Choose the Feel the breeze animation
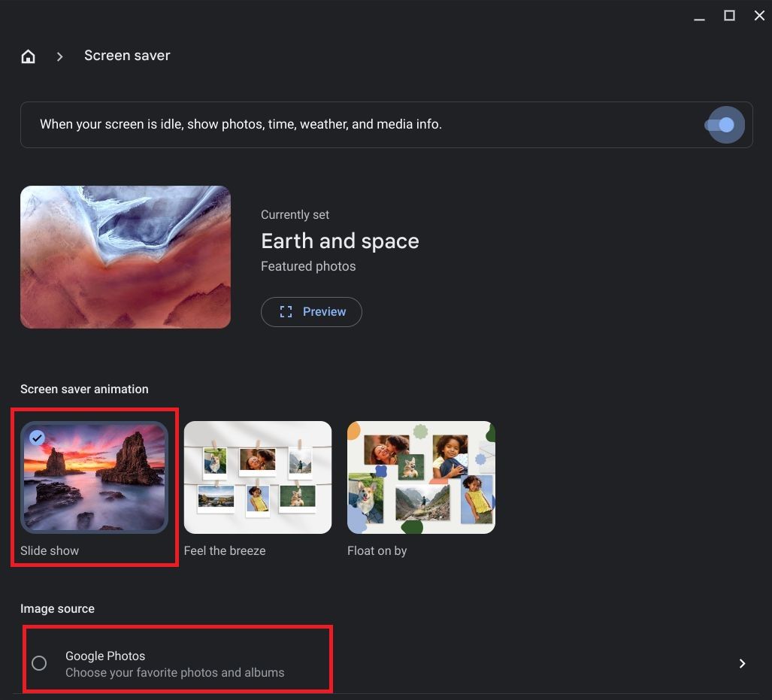This screenshot has width=772, height=700. (257, 477)
